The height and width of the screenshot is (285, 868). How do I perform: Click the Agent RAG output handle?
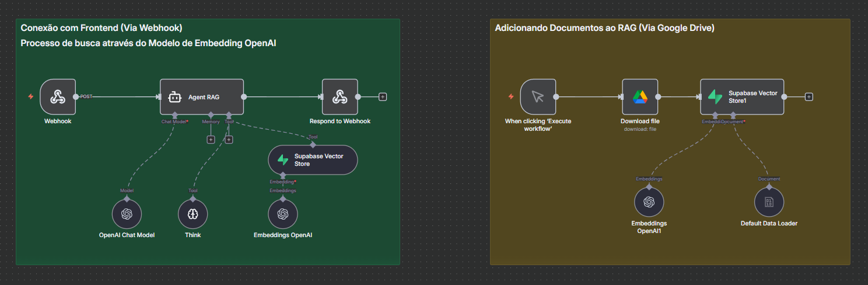[244, 97]
